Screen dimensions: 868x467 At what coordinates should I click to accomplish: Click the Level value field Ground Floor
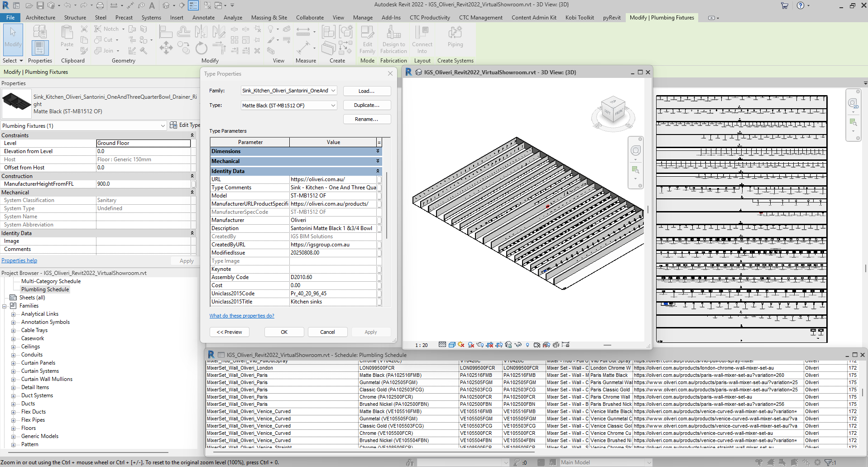(143, 143)
